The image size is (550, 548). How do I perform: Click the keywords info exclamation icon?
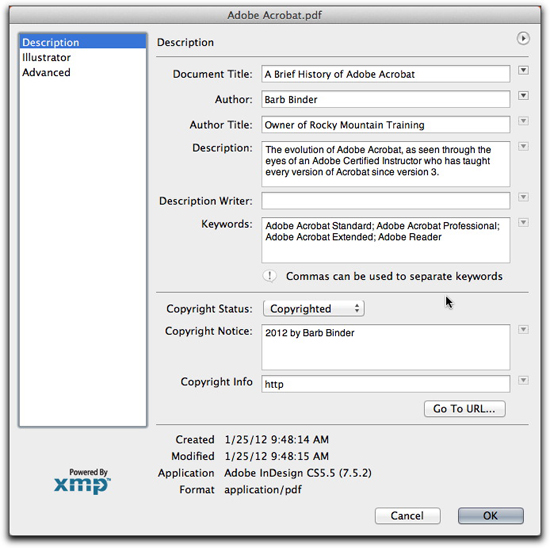tap(269, 276)
